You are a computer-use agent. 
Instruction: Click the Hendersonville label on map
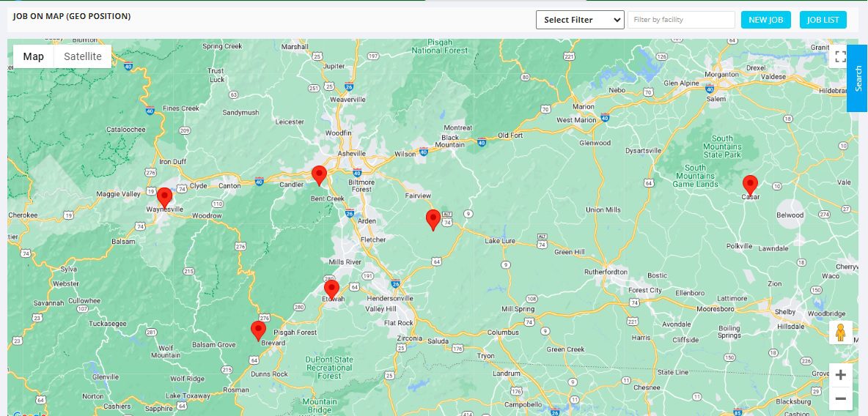click(x=390, y=298)
